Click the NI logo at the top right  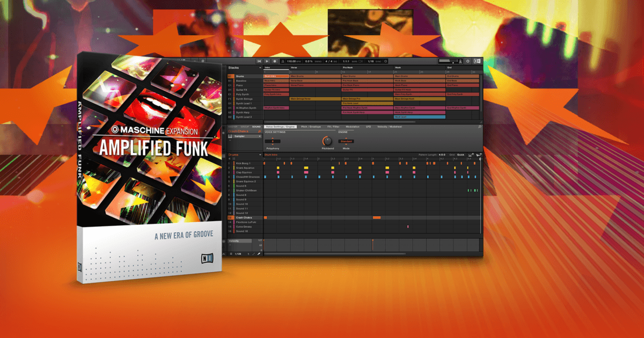pos(477,62)
